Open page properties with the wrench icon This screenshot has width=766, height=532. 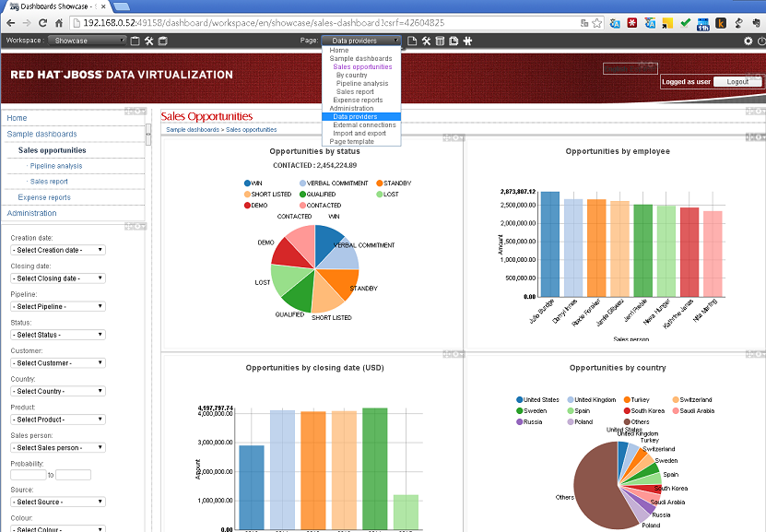pyautogui.click(x=427, y=41)
